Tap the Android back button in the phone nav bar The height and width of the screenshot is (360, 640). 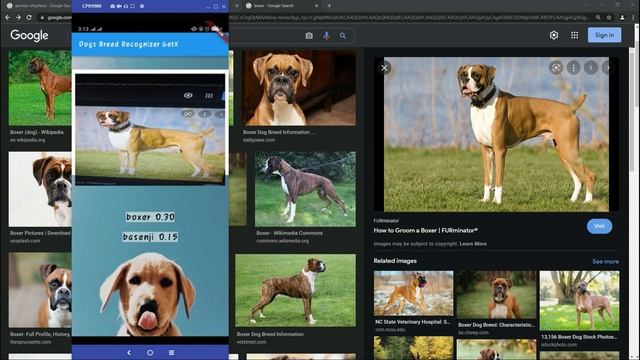[129, 352]
